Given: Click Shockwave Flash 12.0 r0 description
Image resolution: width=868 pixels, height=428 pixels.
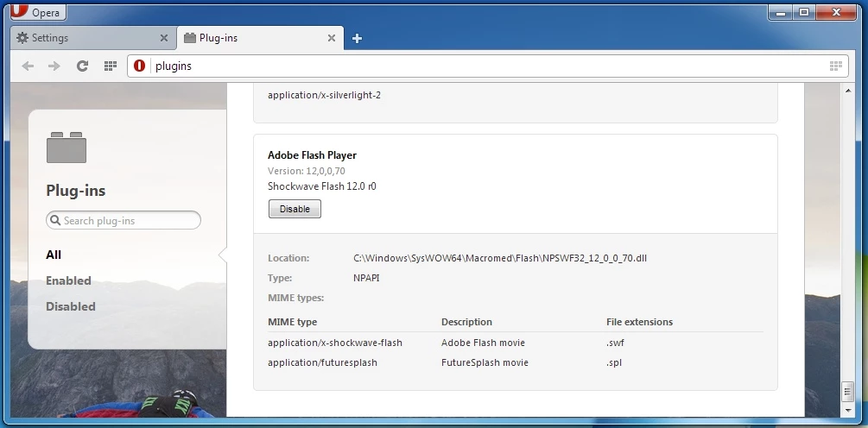Looking at the screenshot, I should click(322, 186).
